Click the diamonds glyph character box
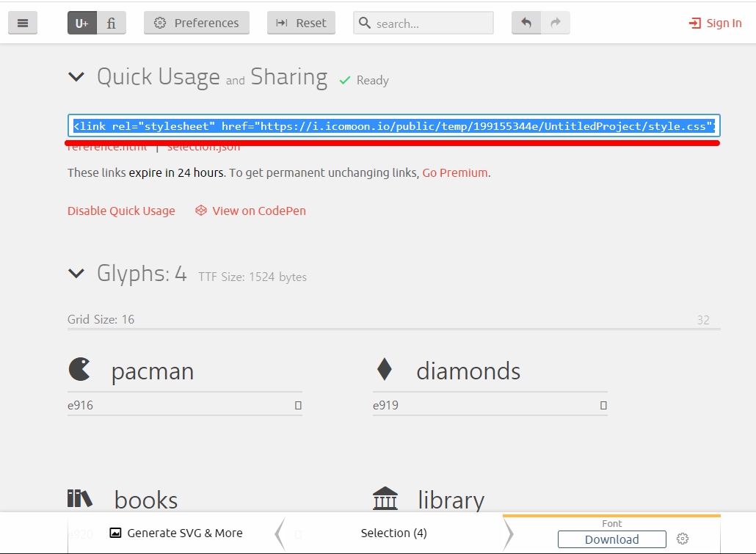The image size is (756, 554). coord(603,406)
